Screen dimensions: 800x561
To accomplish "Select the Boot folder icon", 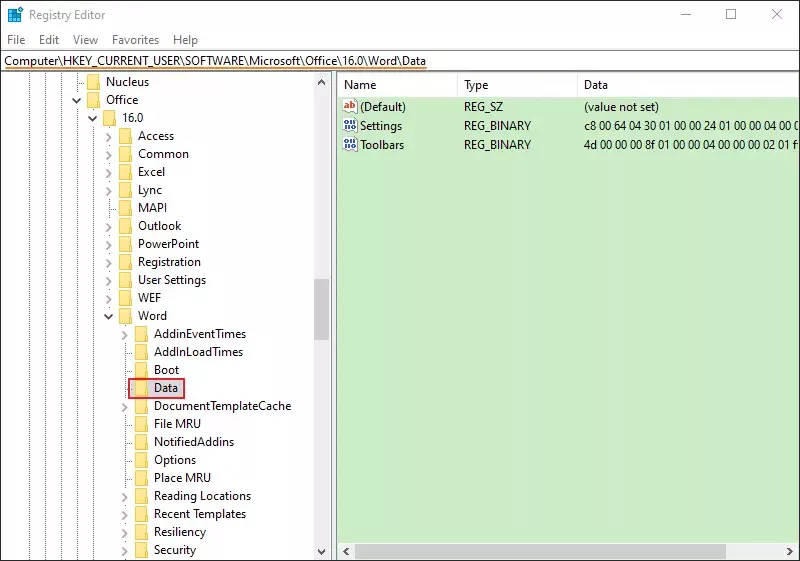I will tap(141, 370).
